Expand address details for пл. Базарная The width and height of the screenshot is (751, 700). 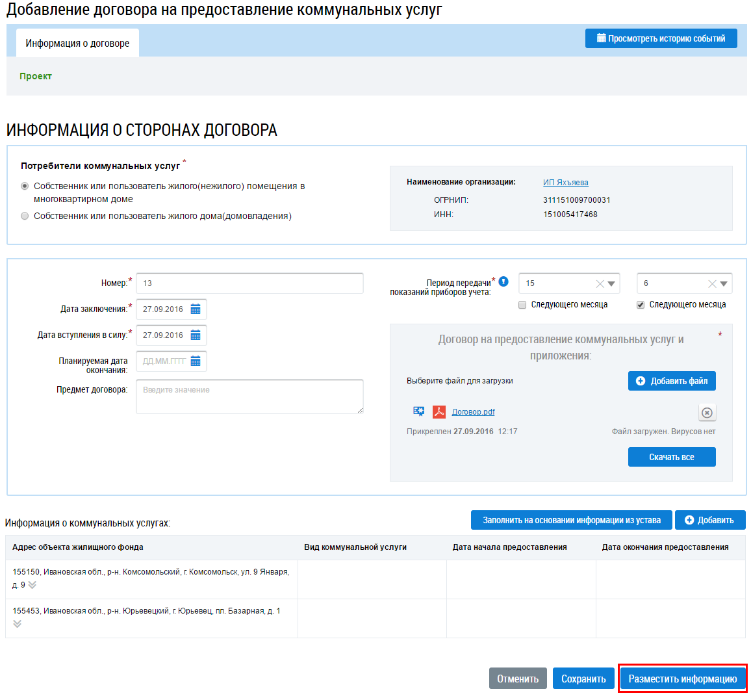[18, 624]
